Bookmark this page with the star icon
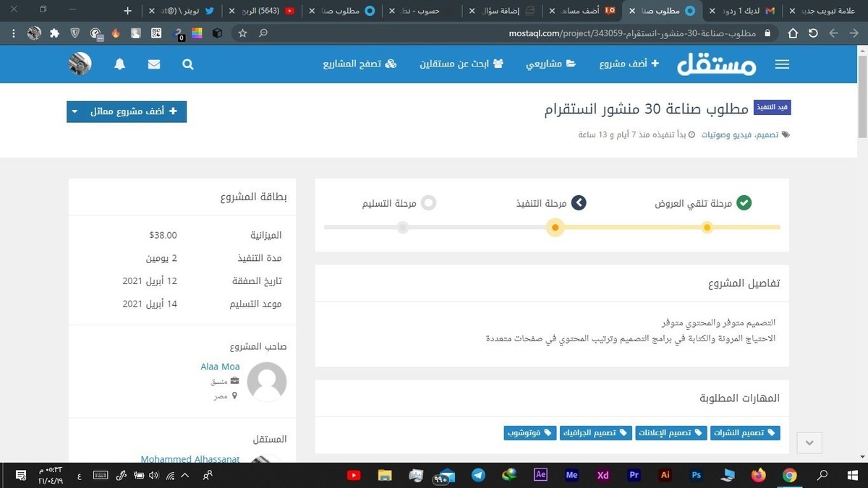Screen dimensions: 868x488 point(242,33)
